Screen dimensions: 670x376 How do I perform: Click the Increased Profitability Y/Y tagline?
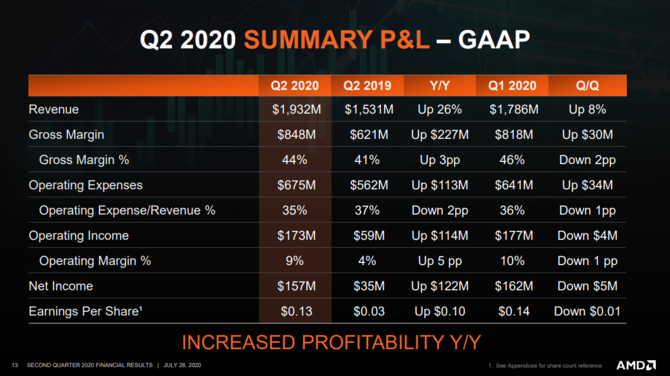[x=331, y=343]
